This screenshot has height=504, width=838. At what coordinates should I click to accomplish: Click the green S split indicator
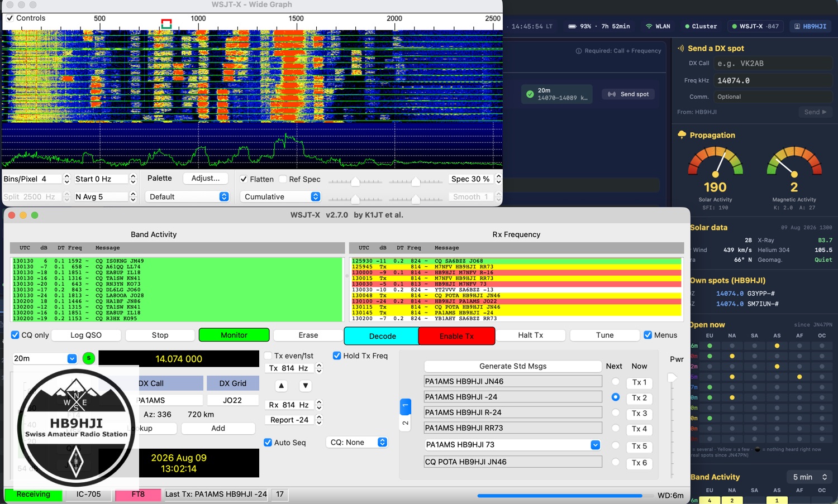tap(88, 358)
